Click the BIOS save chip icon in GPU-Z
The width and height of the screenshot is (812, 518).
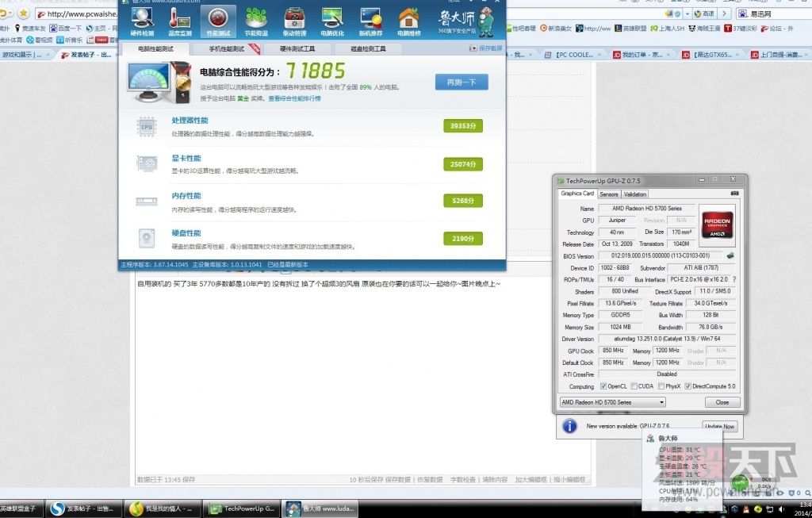[x=730, y=255]
